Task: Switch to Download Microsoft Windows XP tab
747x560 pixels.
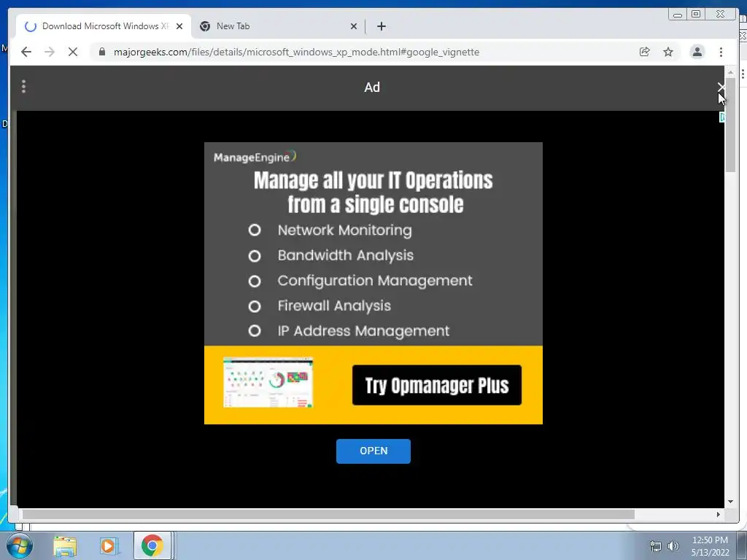Action: pos(104,26)
